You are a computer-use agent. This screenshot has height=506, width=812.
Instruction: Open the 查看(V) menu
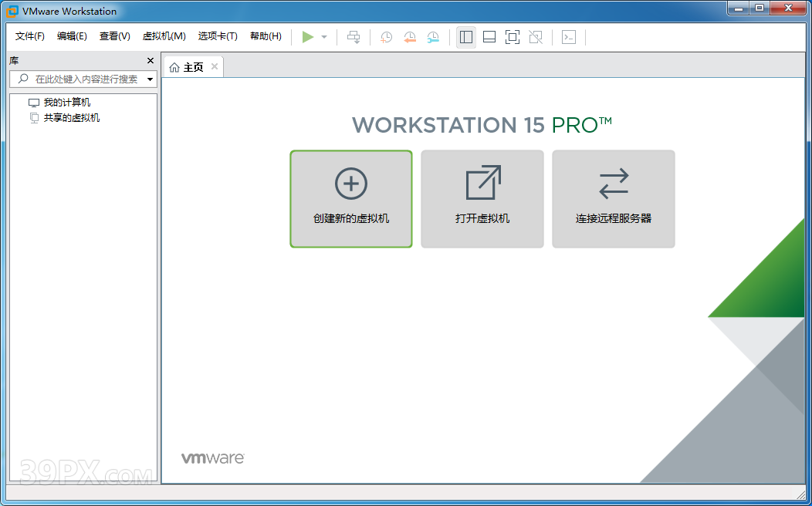pos(114,36)
